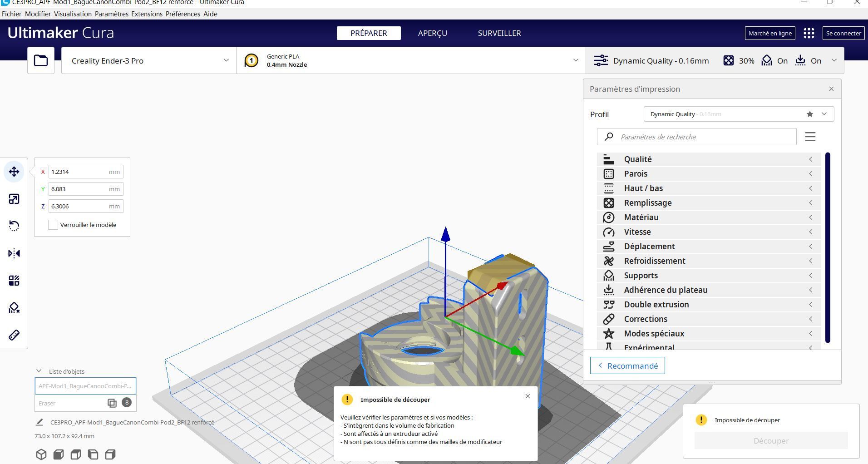Switch to the PRÉPARER stage
Viewport: 868px width, 464px height.
point(369,33)
